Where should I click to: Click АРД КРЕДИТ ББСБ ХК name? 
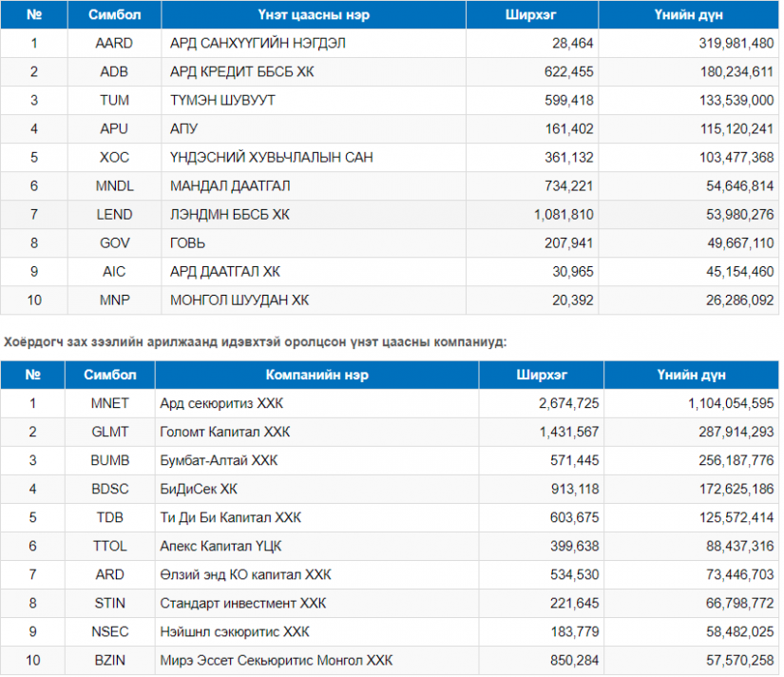[241, 71]
